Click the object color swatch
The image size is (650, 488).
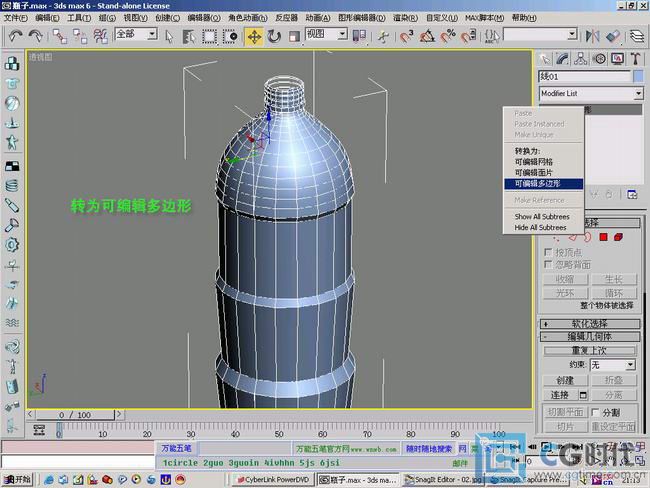coord(638,76)
